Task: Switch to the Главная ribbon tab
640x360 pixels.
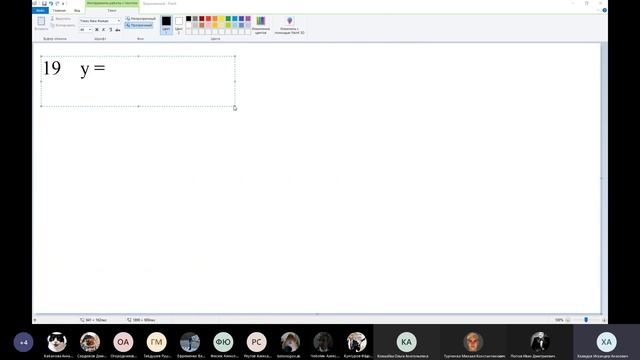Action: 59,11
